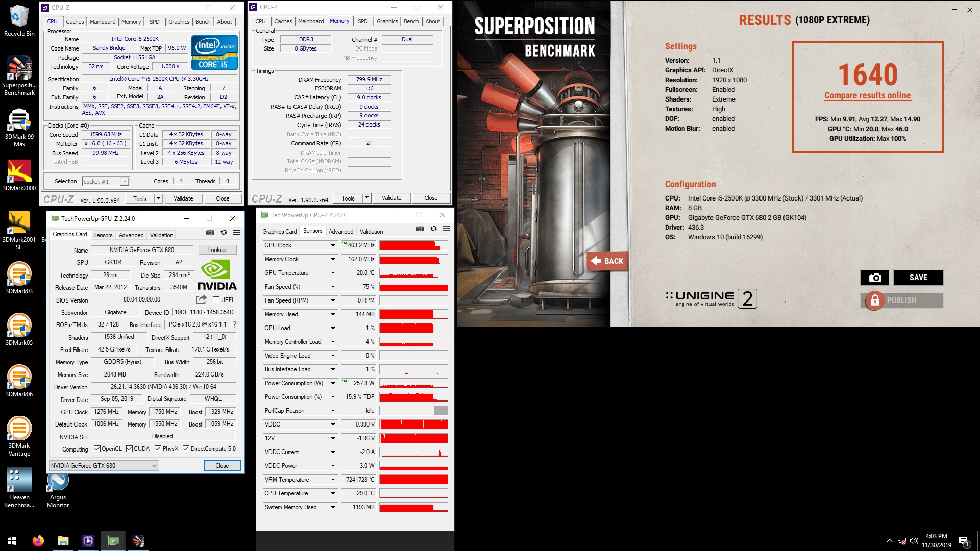Viewport: 980px width, 551px height.
Task: Click the GPU name field NVIDIA GeForce GTX 680
Action: click(141, 250)
